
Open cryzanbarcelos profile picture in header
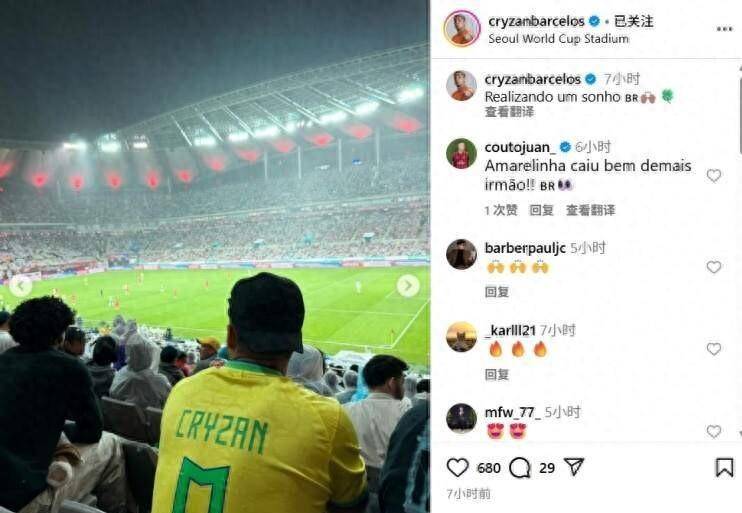tap(462, 28)
